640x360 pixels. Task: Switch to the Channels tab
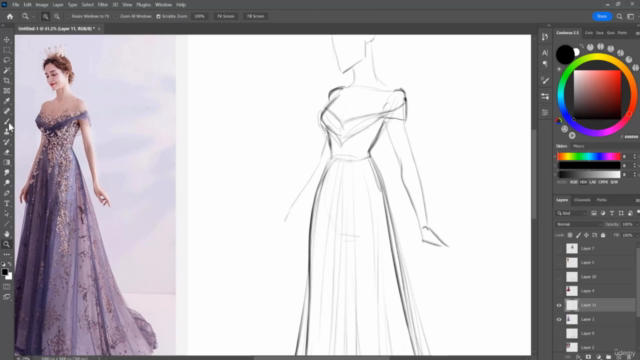click(x=582, y=200)
